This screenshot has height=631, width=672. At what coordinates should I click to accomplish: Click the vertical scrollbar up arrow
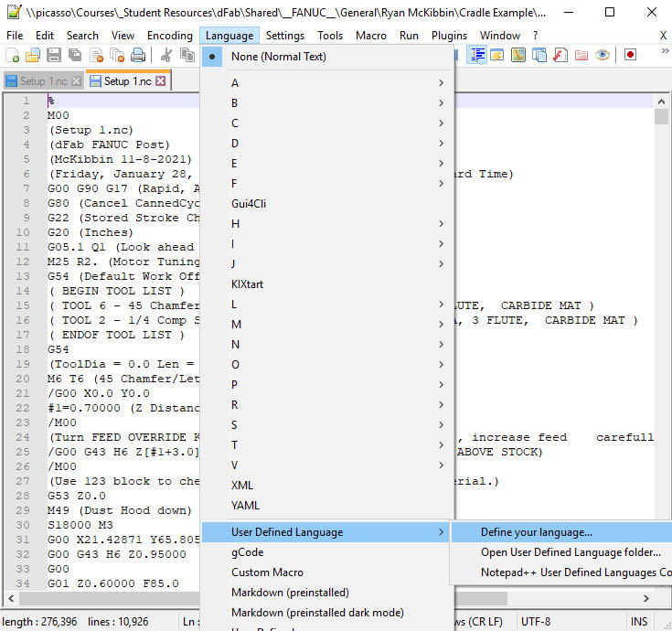coord(661,102)
